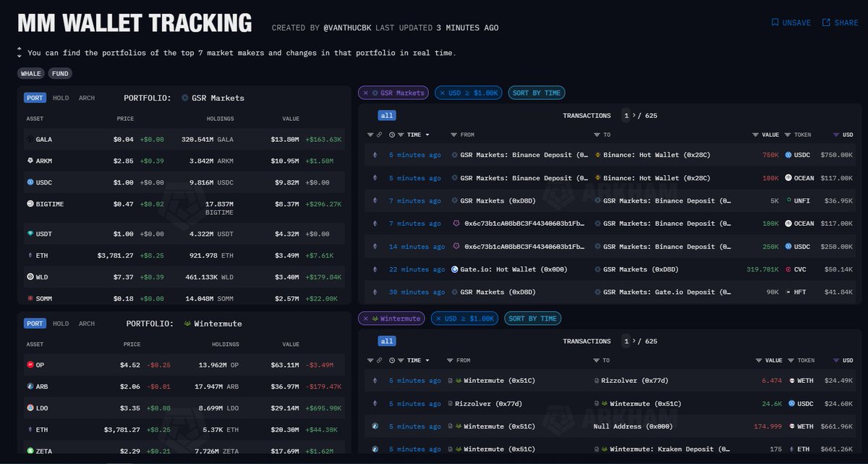Toggle the 'all' chip in Wintermute transactions
Screen dimensions: 868x464
click(x=387, y=341)
